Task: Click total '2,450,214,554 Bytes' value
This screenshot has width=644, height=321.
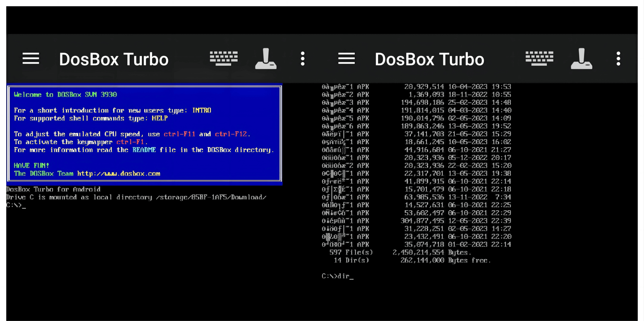Action: [432, 253]
